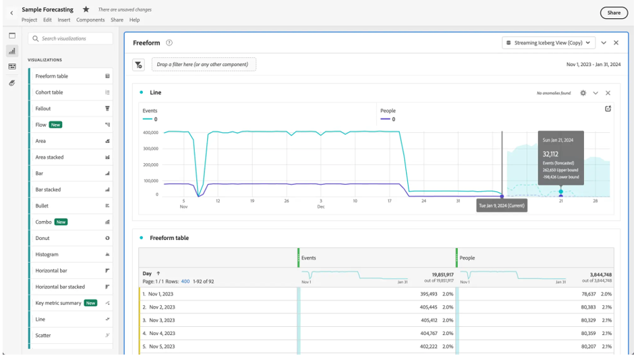Click the Day column sort arrow
642x364 pixels.
pos(158,274)
